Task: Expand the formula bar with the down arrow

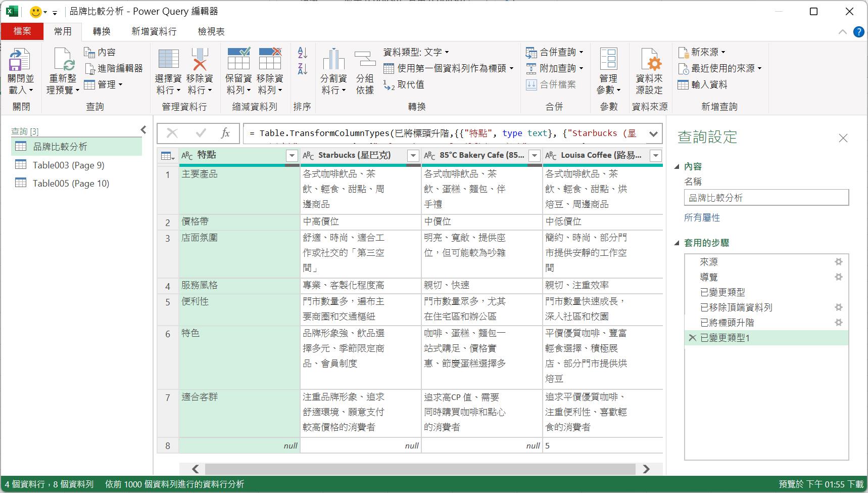Action: tap(653, 134)
